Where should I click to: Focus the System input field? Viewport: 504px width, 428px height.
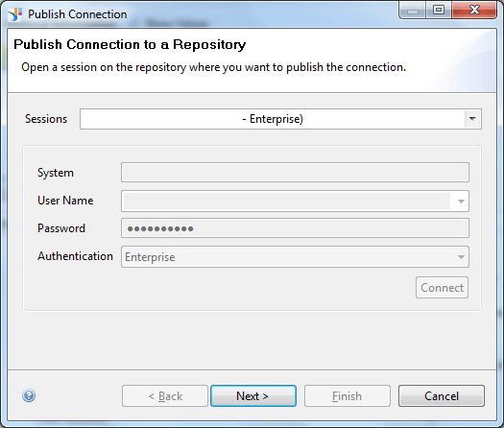tap(295, 173)
